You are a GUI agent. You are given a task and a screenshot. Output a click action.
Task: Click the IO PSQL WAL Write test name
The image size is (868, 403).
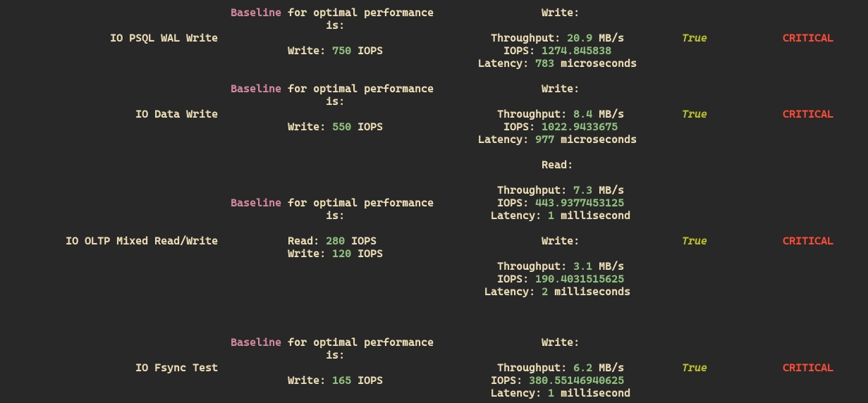(x=164, y=38)
